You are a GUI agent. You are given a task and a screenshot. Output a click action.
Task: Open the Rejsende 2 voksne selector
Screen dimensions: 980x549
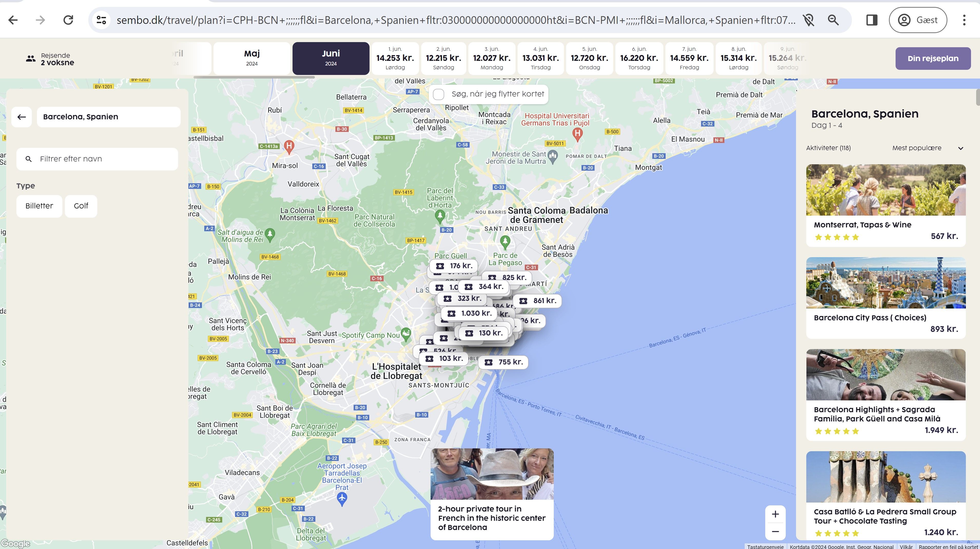50,59
